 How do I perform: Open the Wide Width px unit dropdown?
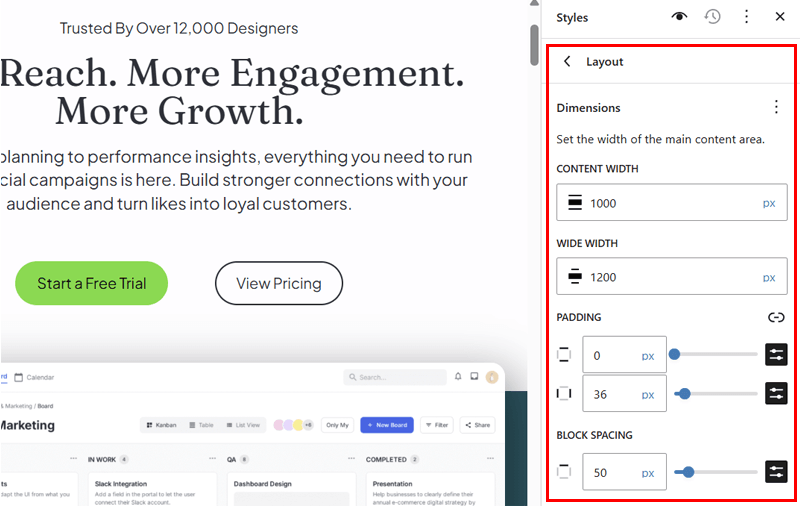tap(769, 277)
